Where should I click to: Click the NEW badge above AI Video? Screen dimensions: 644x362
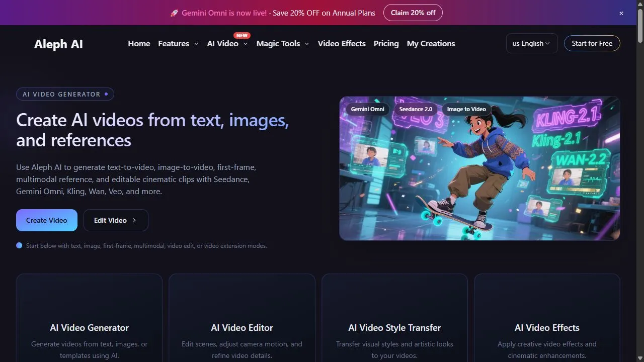pos(242,36)
